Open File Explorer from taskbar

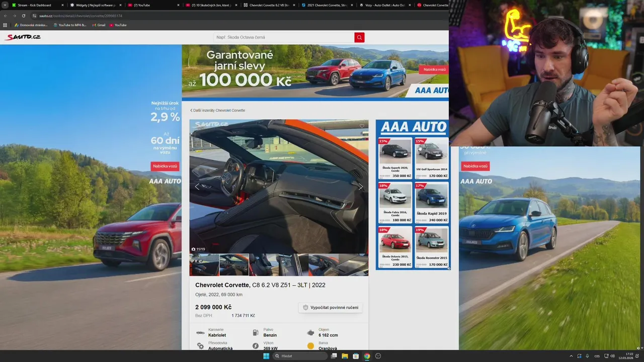[x=345, y=356]
